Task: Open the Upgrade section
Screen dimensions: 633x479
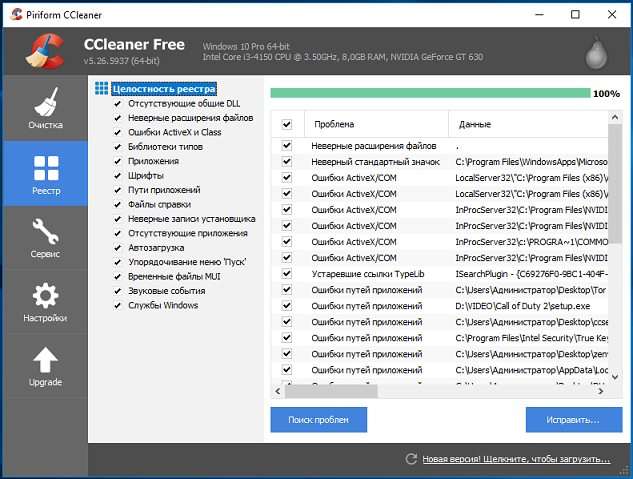Action: [x=45, y=366]
